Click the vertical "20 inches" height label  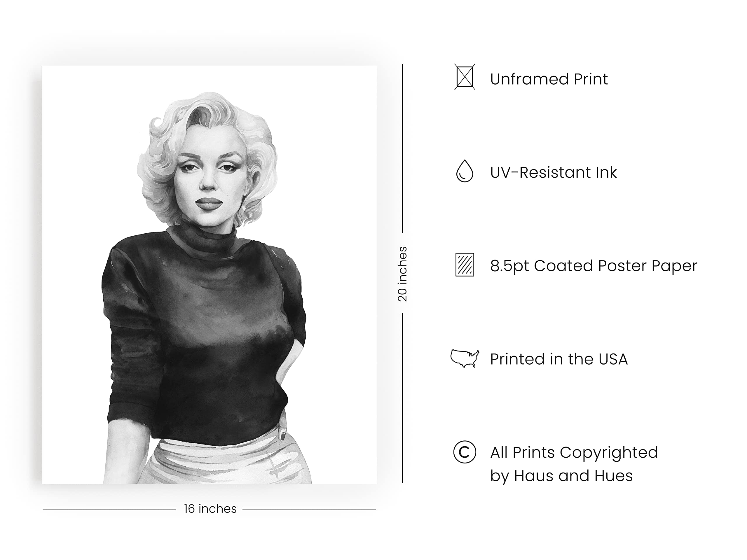tap(402, 274)
